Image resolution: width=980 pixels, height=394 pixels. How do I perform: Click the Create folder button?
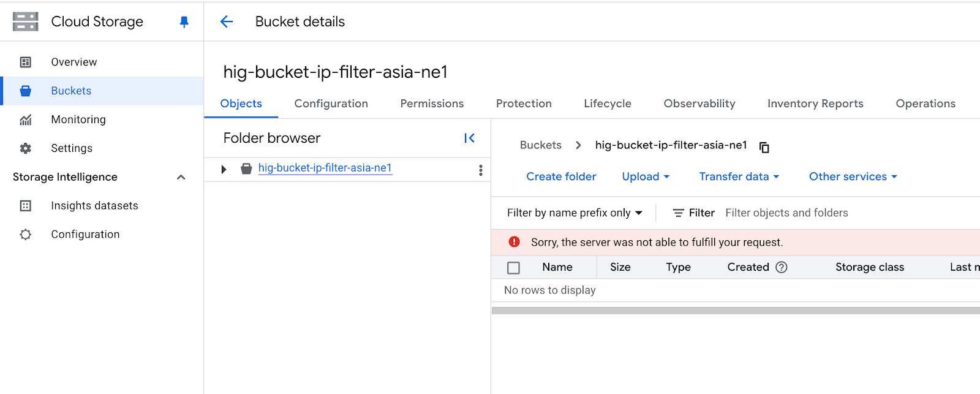[x=561, y=176]
